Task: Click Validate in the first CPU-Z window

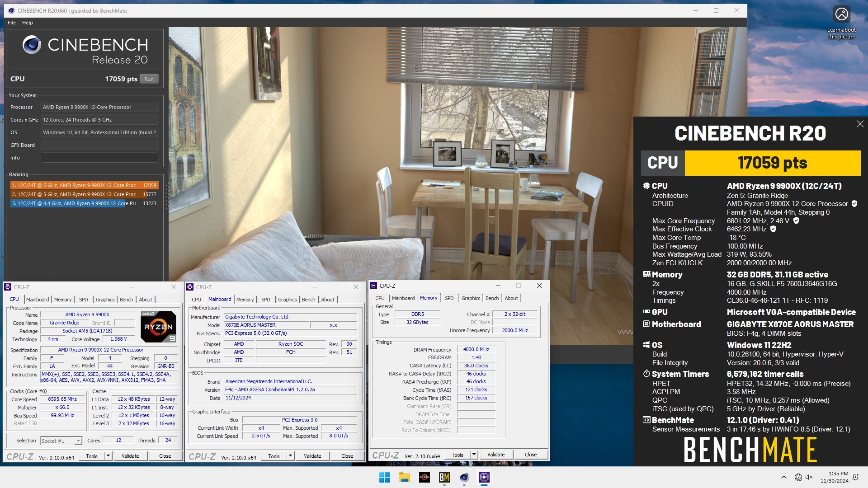Action: click(130, 456)
